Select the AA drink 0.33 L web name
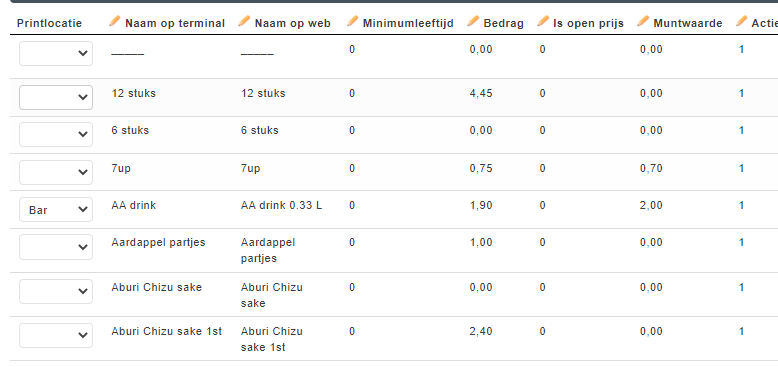 [x=281, y=205]
